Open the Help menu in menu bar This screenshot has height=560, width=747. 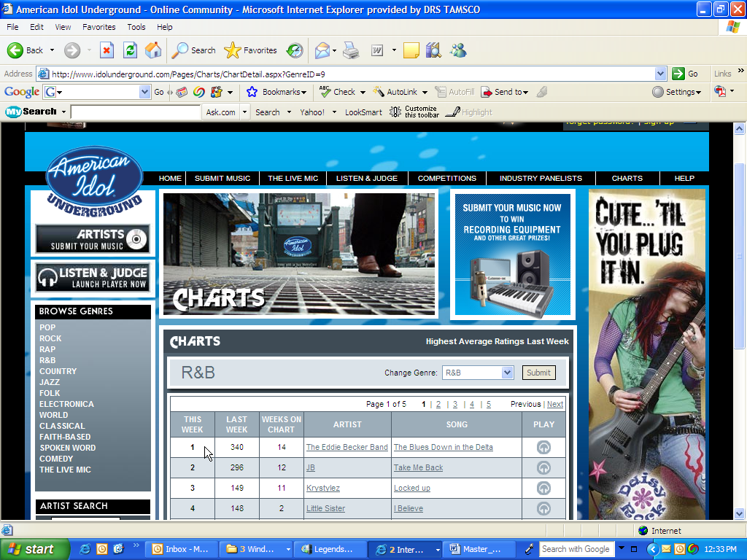[x=165, y=27]
